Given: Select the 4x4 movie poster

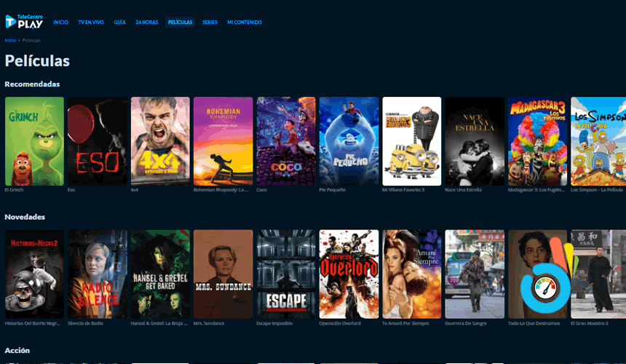Looking at the screenshot, I should pos(160,141).
